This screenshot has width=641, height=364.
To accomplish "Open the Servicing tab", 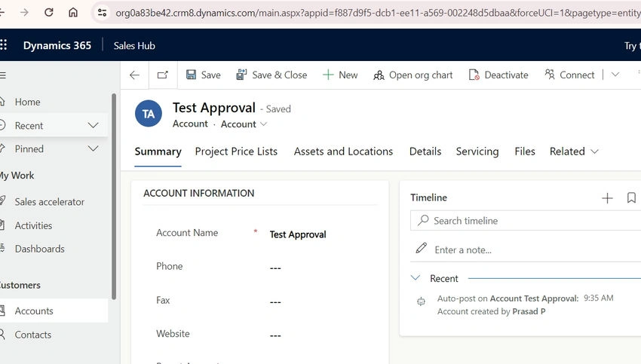I will 477,151.
